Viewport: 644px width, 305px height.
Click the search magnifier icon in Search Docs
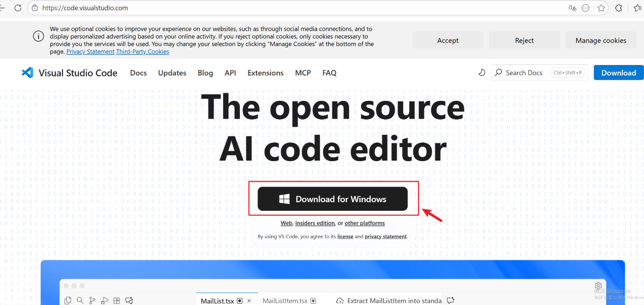499,73
